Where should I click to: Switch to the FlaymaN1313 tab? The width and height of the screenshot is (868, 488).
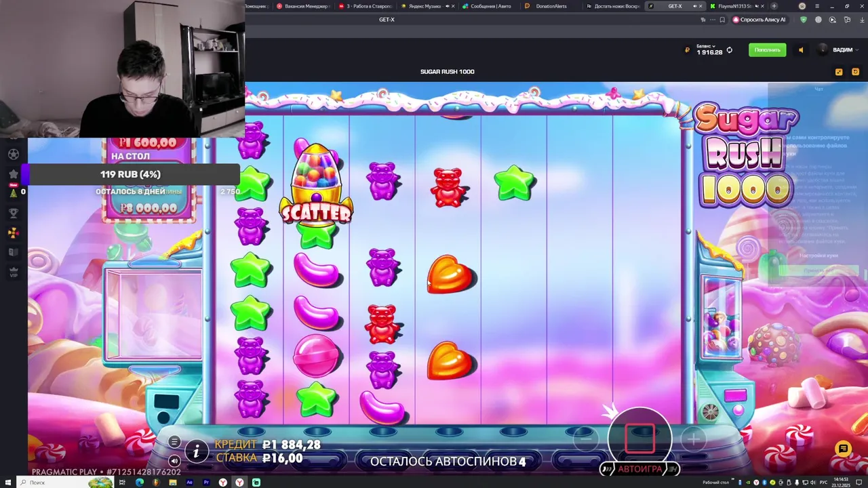click(736, 6)
